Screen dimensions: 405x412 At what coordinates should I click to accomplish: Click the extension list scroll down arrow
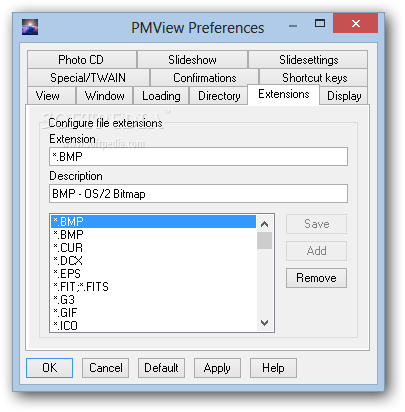265,323
